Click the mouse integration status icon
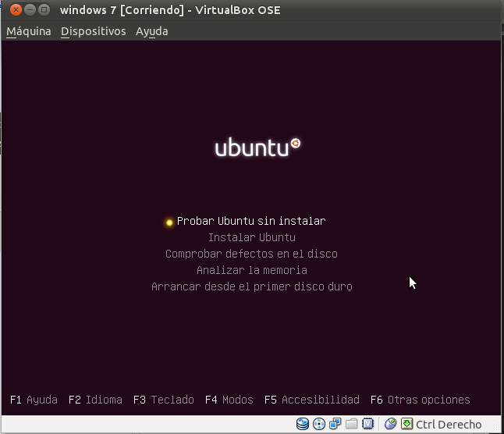The image size is (504, 434). pyautogui.click(x=390, y=424)
